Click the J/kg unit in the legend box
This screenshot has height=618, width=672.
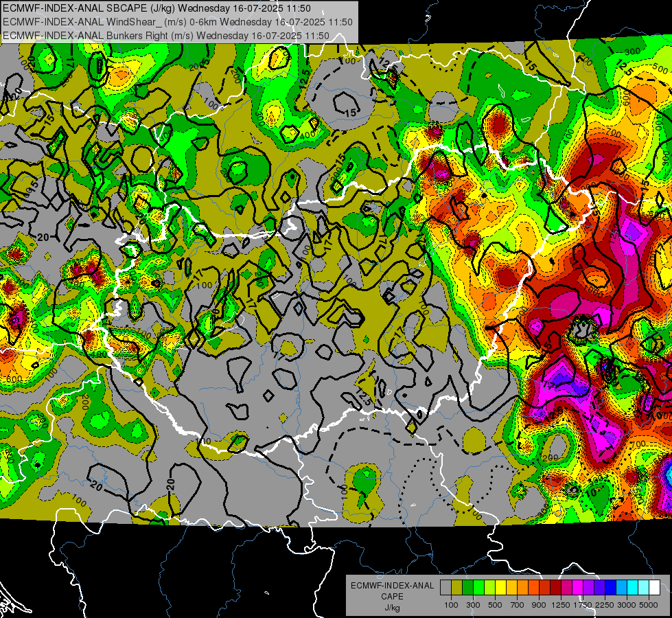(x=392, y=608)
